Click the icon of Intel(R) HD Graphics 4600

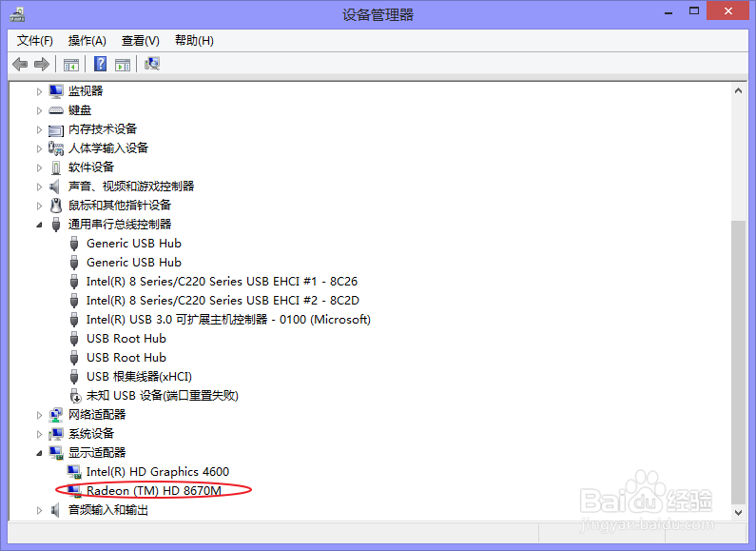tap(74, 472)
